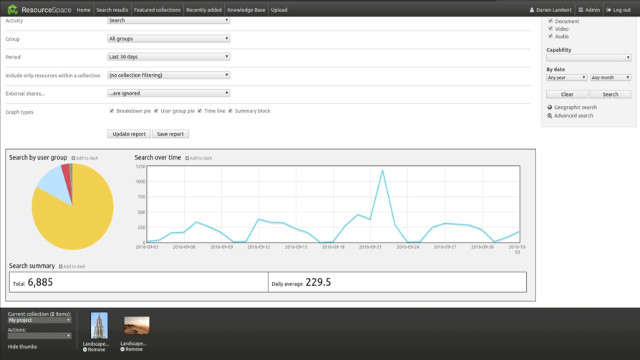Open the Advanced search link
This screenshot has width=640, height=360.
coord(573,116)
